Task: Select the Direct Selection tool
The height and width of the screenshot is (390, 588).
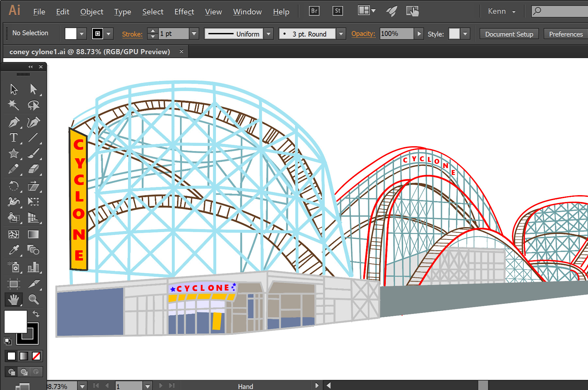Action: pos(33,89)
